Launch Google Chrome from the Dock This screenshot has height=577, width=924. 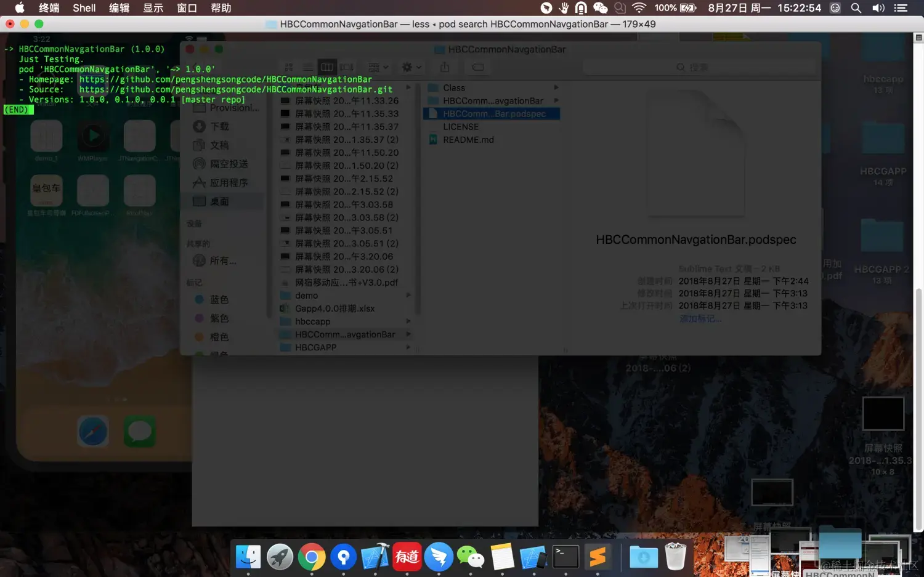click(312, 557)
